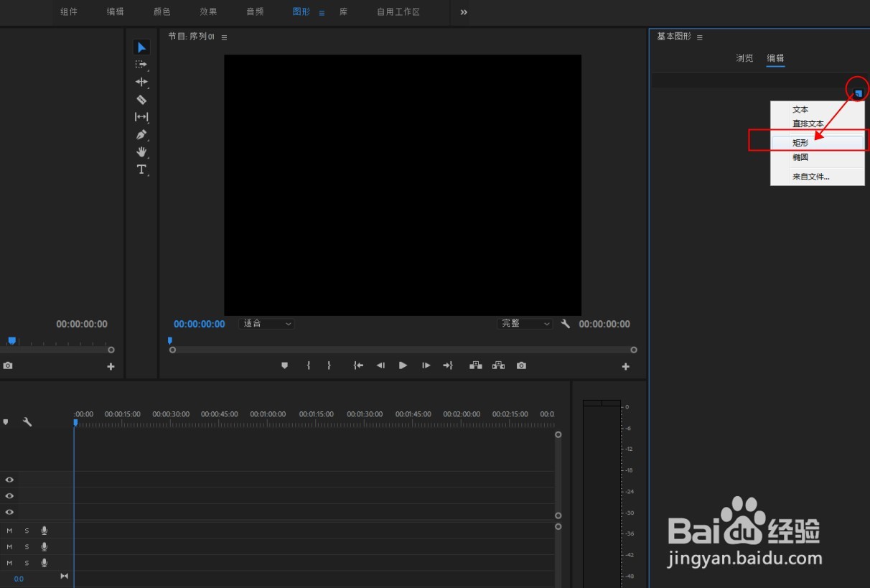This screenshot has width=870, height=588.
Task: Select the Ripple Edit tool
Action: [x=141, y=82]
